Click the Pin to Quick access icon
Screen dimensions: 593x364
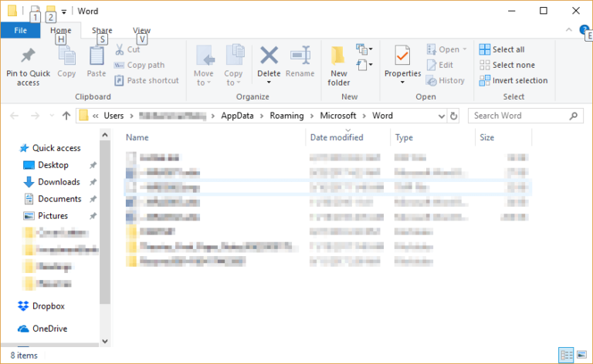[28, 56]
